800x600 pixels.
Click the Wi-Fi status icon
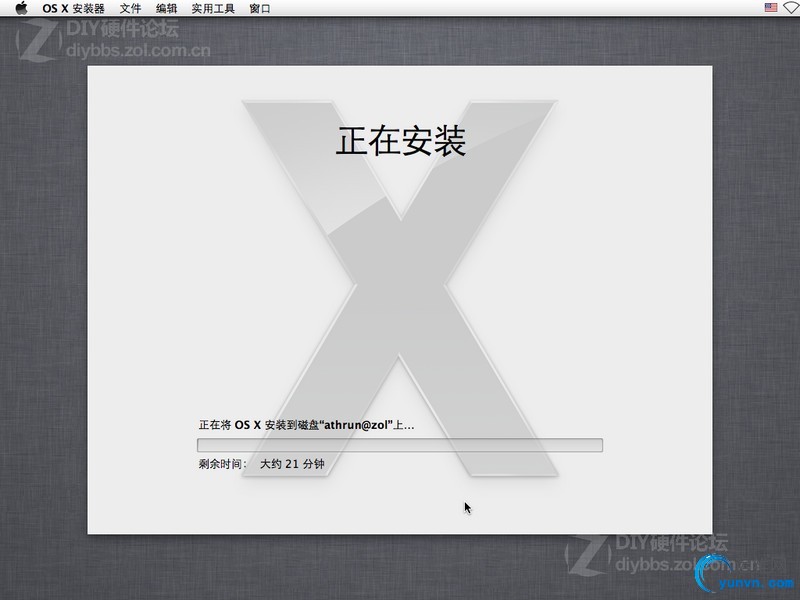coord(792,8)
